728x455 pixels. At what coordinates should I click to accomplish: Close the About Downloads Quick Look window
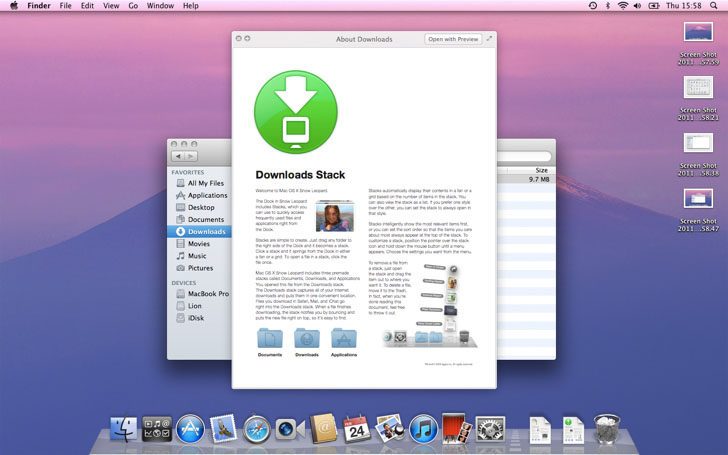pyautogui.click(x=239, y=39)
